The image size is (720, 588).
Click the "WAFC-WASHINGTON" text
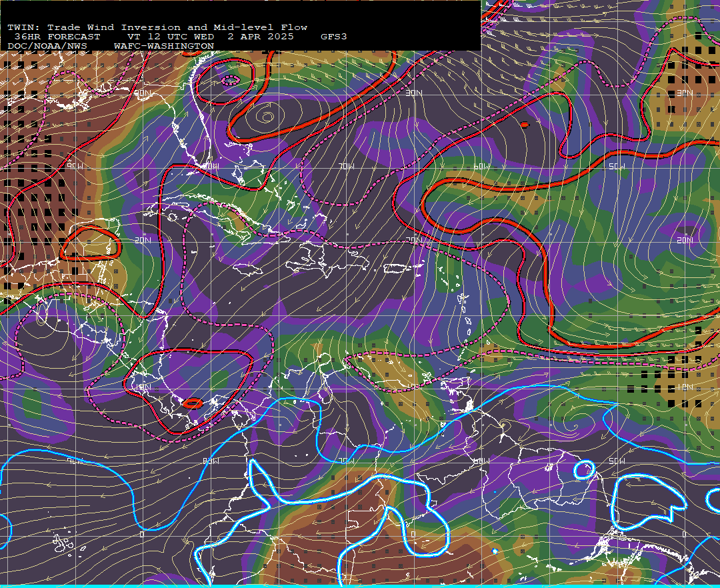click(x=164, y=47)
